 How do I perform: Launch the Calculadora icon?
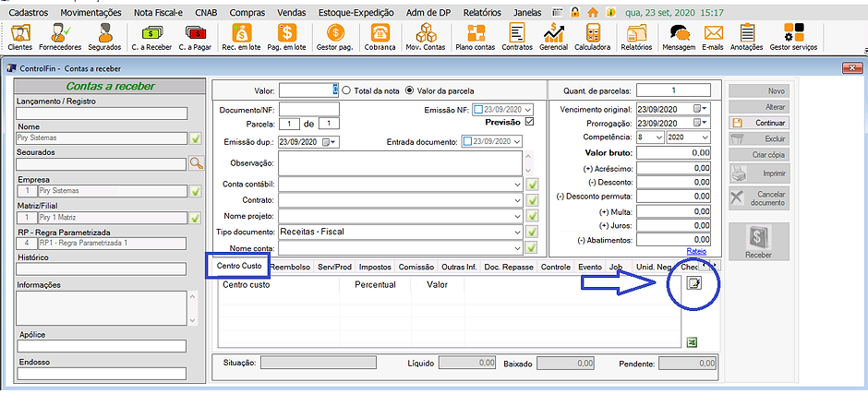(x=592, y=37)
